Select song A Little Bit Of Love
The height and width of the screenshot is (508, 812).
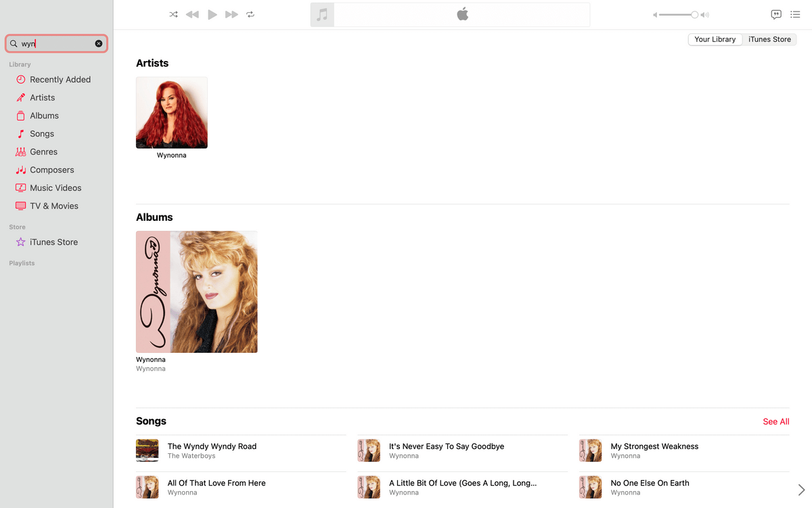tap(463, 487)
